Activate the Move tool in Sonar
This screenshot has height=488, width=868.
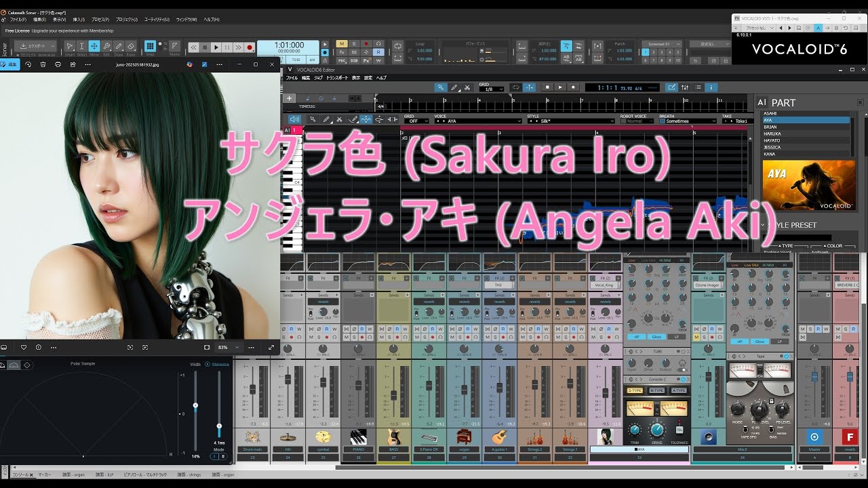coord(94,46)
